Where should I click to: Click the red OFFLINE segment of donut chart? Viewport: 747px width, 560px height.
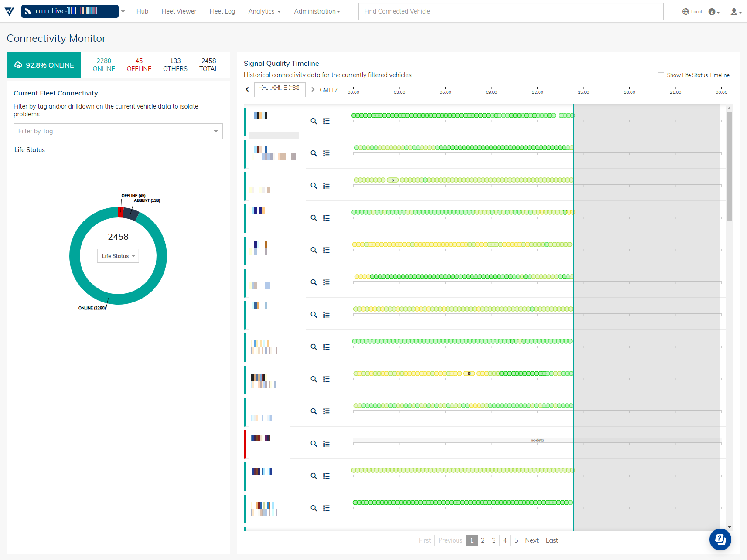[x=120, y=212]
